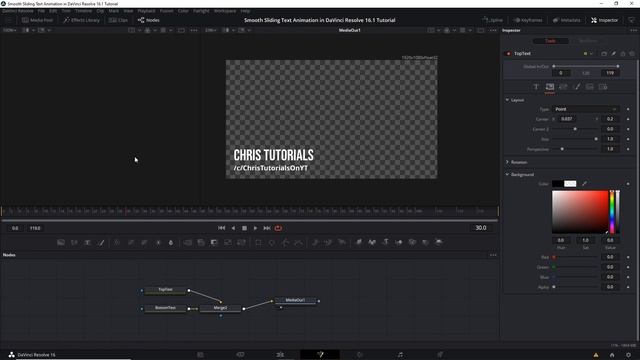
Task: Toggle keyframe diamond for Perspective
Action: [x=628, y=149]
